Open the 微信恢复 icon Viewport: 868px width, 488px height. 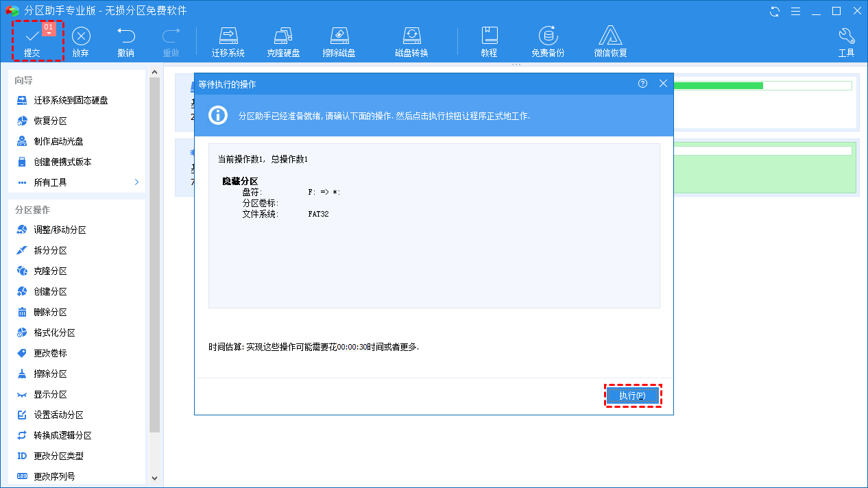click(610, 41)
